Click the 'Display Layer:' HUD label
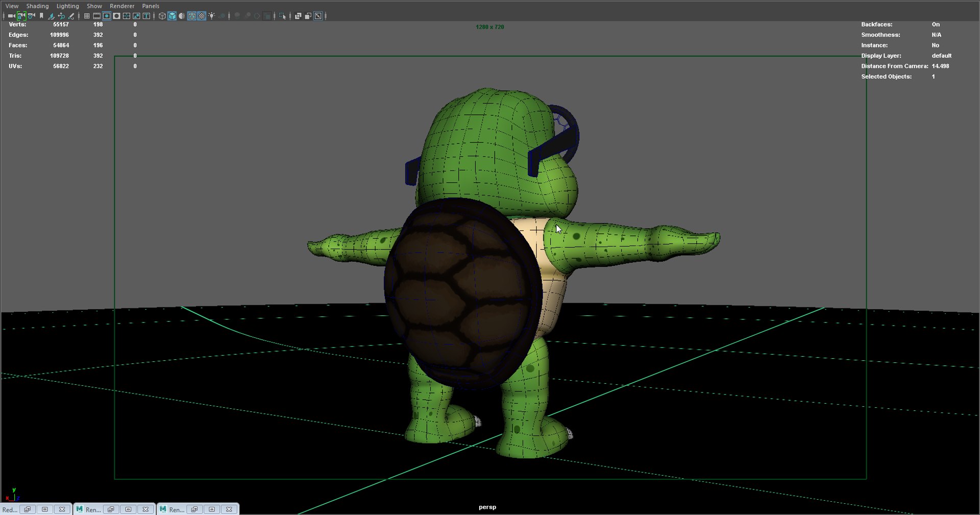 [881, 56]
